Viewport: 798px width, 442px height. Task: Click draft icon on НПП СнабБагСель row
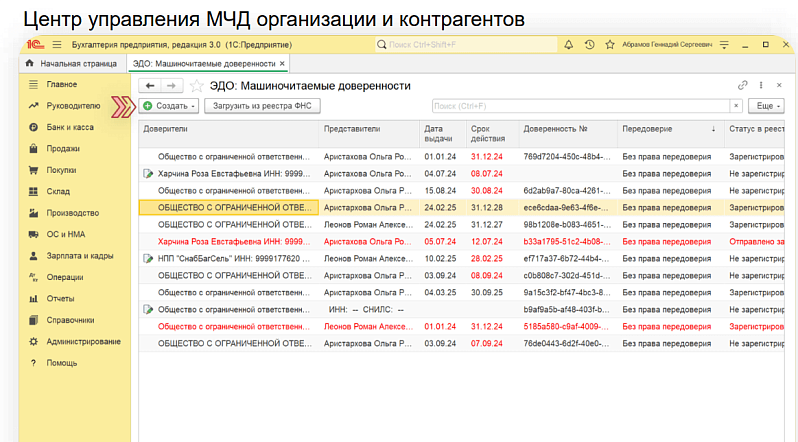148,259
